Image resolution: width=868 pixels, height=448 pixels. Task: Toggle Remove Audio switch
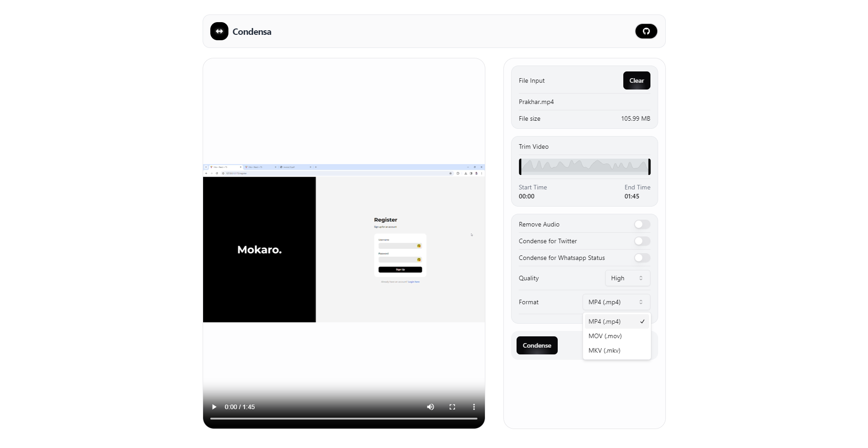point(642,224)
